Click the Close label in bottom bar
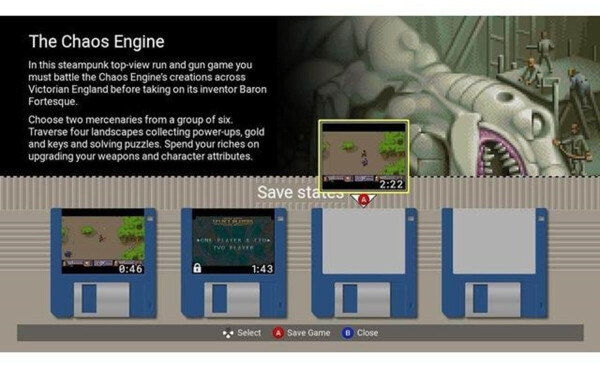The height and width of the screenshot is (369, 600). (x=367, y=333)
